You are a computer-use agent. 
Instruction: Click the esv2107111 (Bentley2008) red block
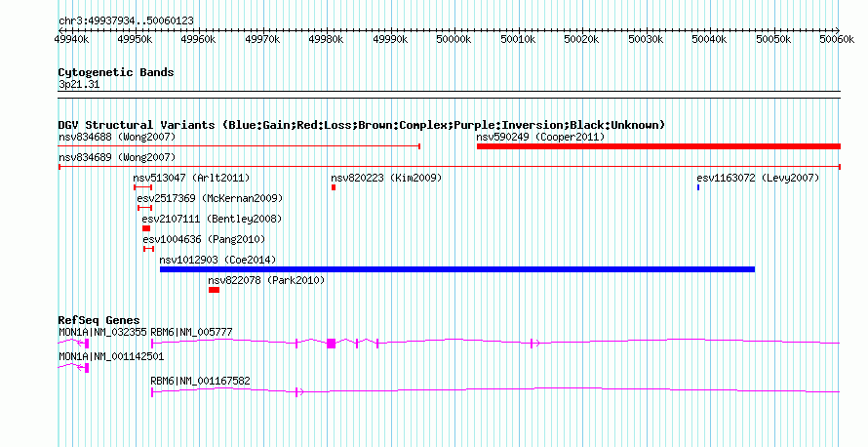coord(146,228)
